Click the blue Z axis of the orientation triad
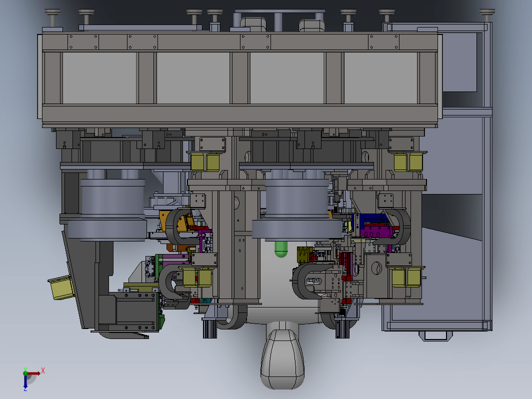Viewport: 532px width, 399px height. [x=25, y=382]
